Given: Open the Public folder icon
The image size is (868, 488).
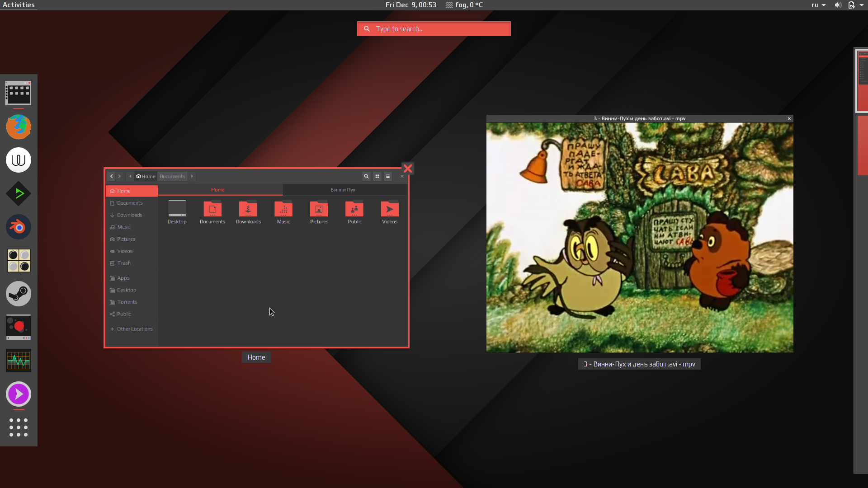Looking at the screenshot, I should coord(354,212).
